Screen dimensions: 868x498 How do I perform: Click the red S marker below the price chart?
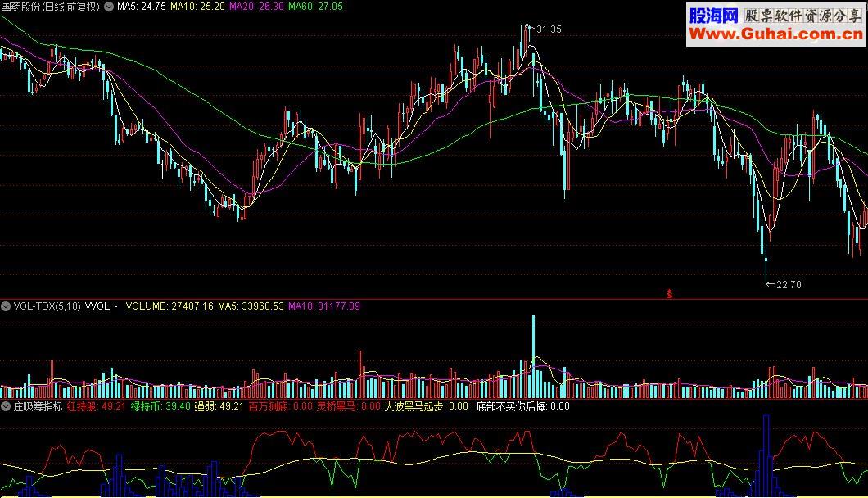(669, 293)
